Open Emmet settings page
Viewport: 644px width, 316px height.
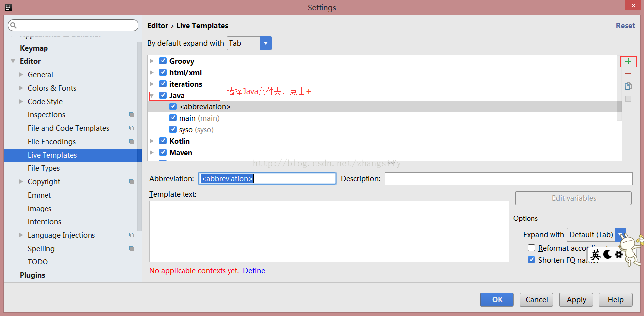pos(39,195)
